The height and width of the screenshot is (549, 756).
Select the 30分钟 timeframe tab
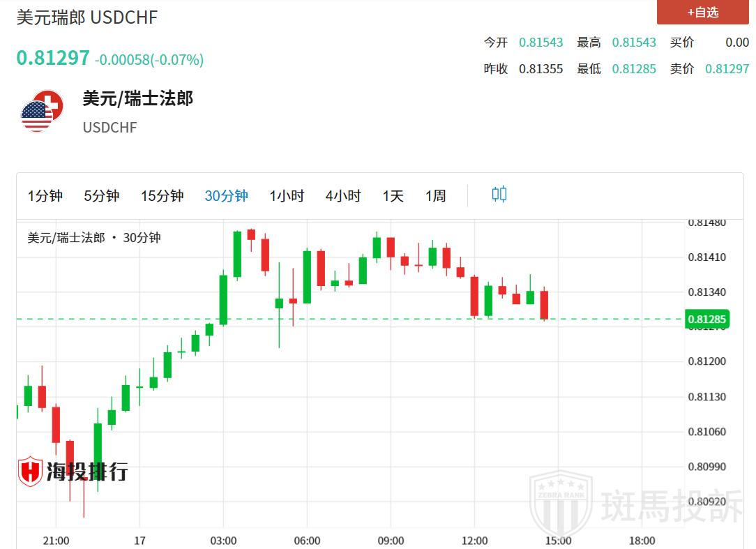(226, 196)
